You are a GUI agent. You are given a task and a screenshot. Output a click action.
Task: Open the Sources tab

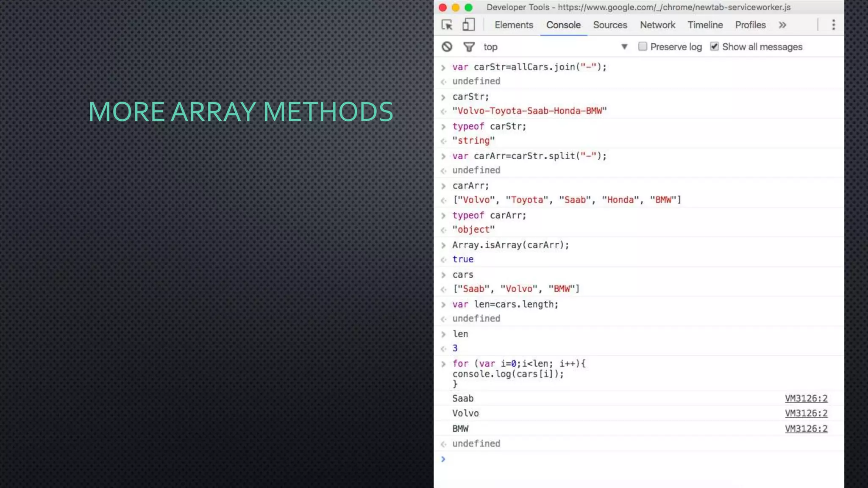[x=610, y=25]
